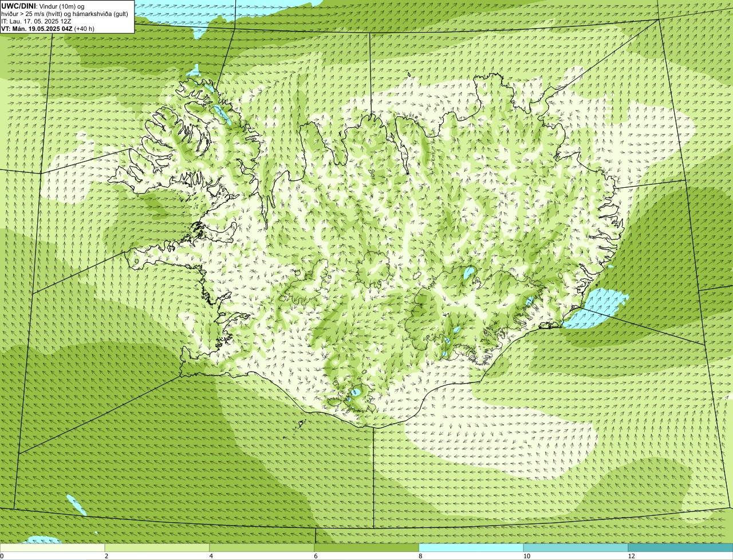733x560 pixels.
Task: Click the teal legend segment above 12 m/s
Action: (x=680, y=547)
